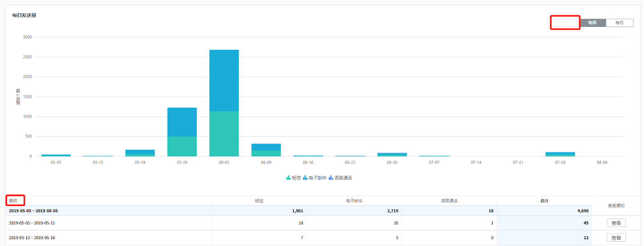Click the 短信 legend bar-chart icon
Viewport: 644px width, 246px height.
click(x=288, y=178)
